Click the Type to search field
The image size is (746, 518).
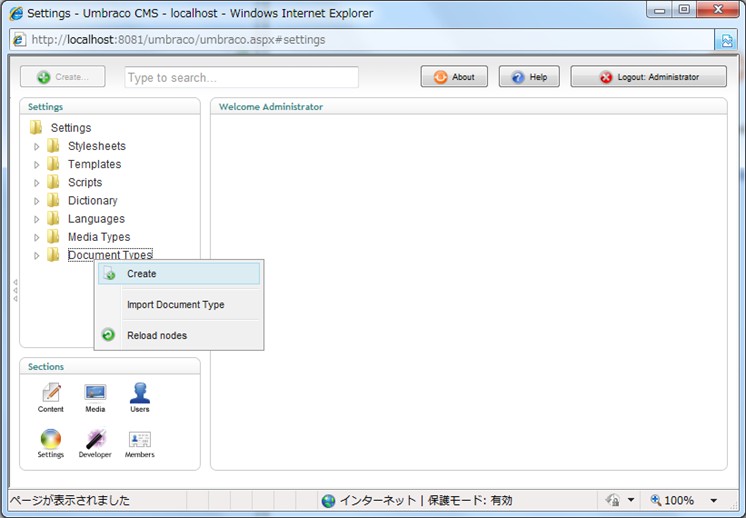241,78
